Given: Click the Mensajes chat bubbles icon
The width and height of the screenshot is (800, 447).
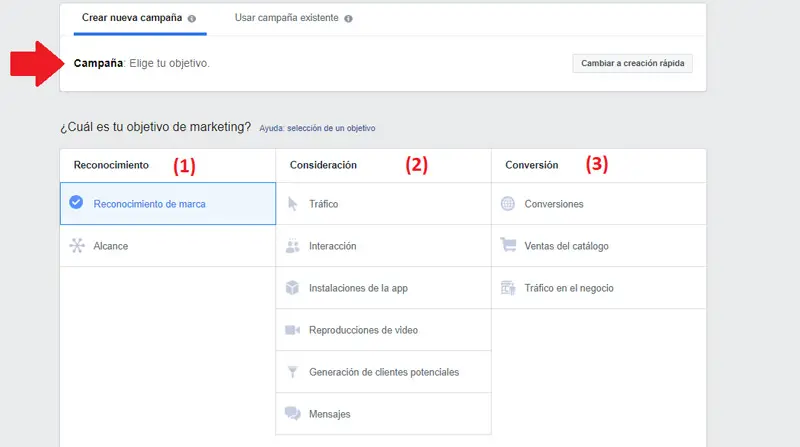Looking at the screenshot, I should coord(293,414).
